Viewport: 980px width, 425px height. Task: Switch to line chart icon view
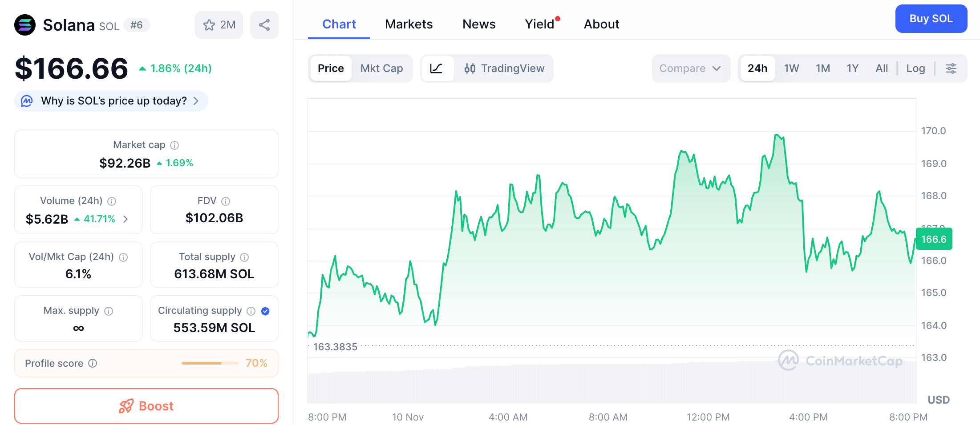point(437,68)
